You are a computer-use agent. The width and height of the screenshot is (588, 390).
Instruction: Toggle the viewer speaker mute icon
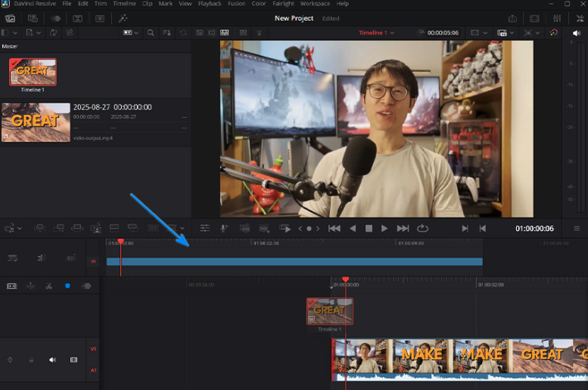(x=577, y=33)
